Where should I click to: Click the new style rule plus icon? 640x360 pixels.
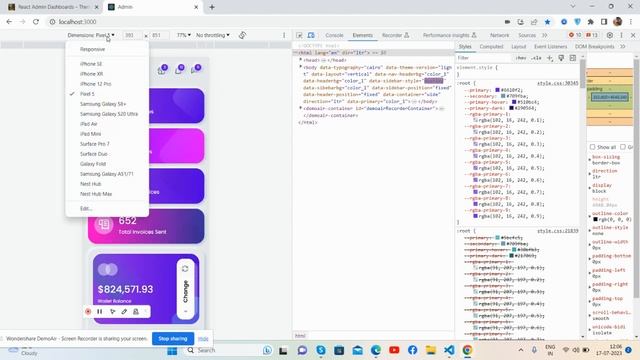[x=550, y=58]
